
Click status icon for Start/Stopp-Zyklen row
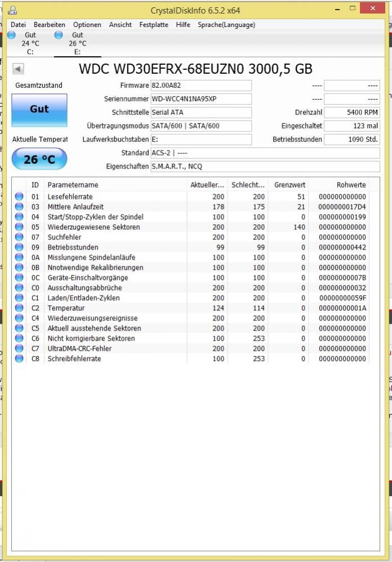click(19, 217)
